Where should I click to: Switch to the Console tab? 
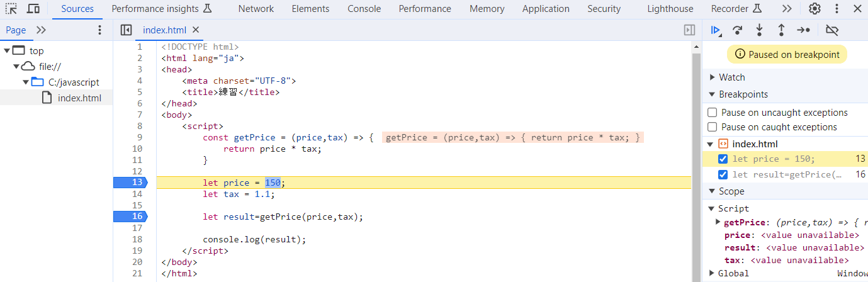point(364,9)
